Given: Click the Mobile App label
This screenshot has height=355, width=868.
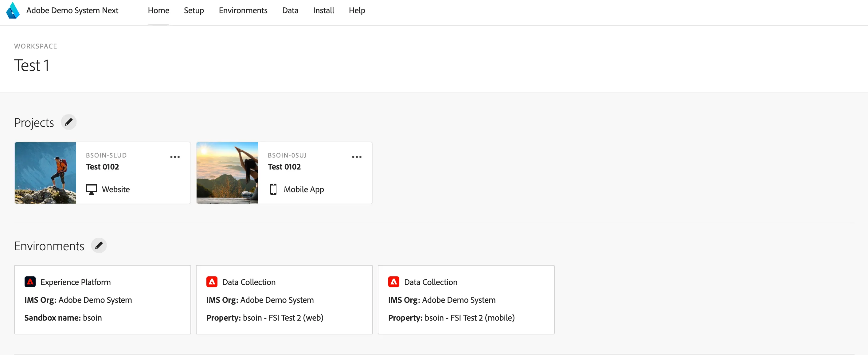Looking at the screenshot, I should pyautogui.click(x=304, y=189).
